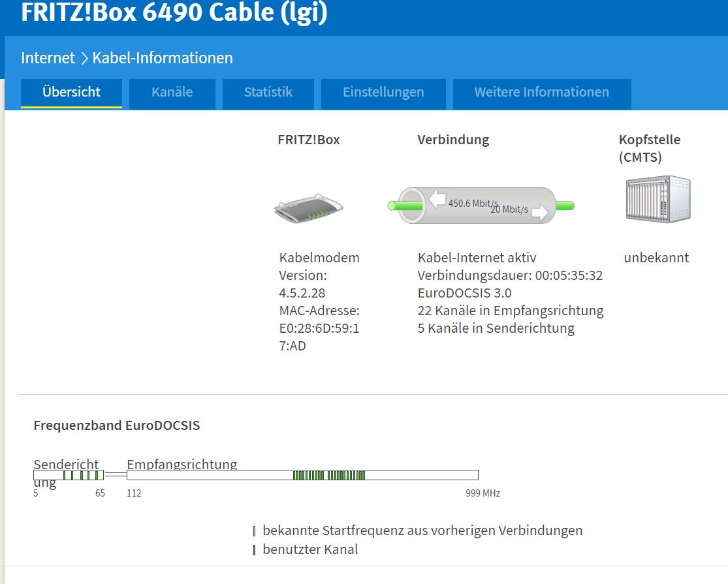Click the 450.6 Mbit/s speed label
The height and width of the screenshot is (584, 728).
473,203
